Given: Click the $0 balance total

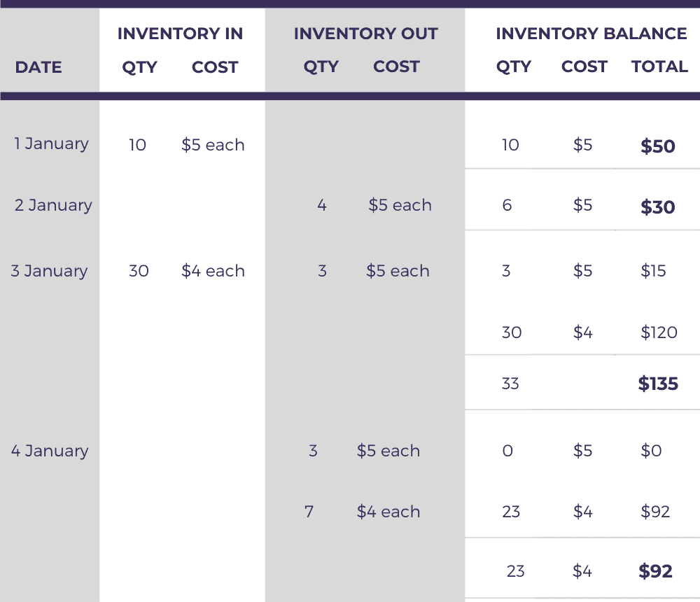Looking at the screenshot, I should [651, 451].
